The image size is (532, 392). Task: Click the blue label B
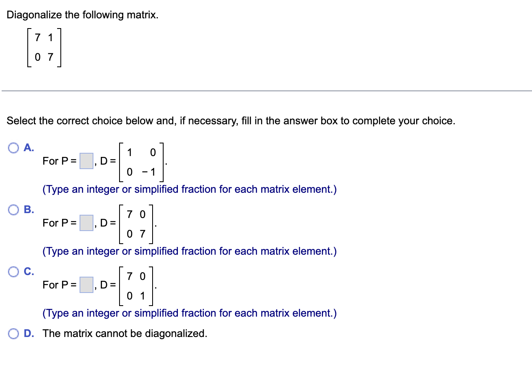pyautogui.click(x=28, y=209)
